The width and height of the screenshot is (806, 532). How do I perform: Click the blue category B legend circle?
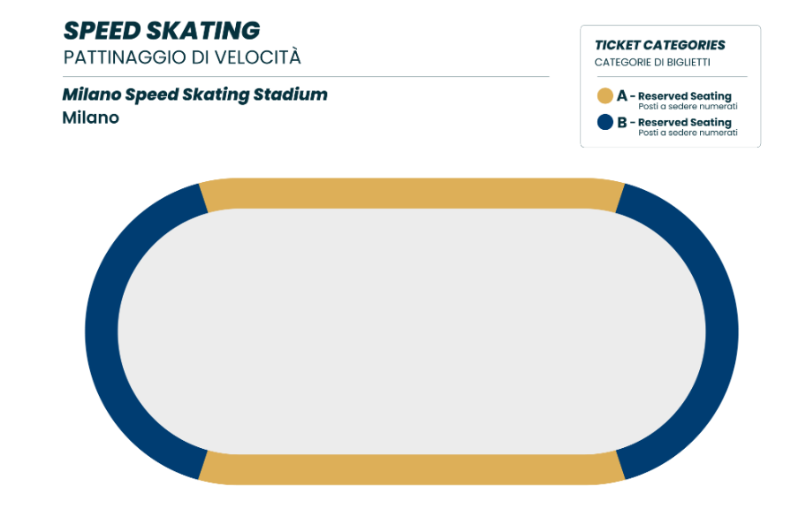pyautogui.click(x=605, y=123)
